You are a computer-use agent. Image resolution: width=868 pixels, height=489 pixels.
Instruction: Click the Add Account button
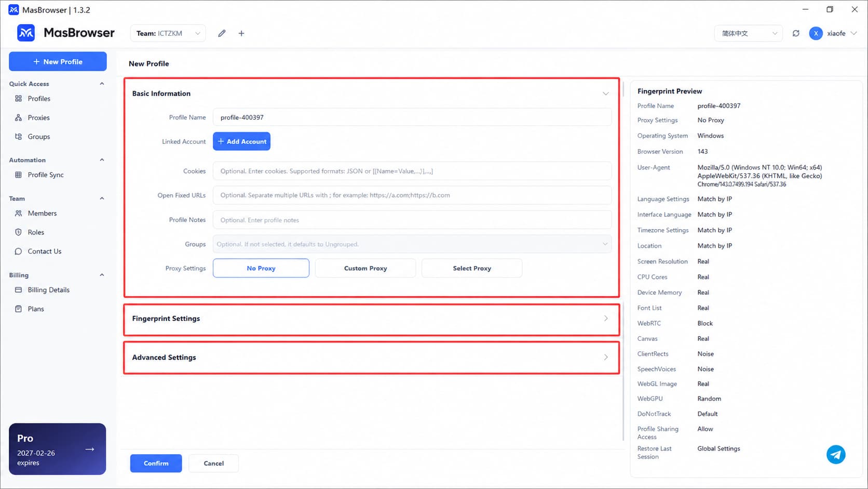(x=241, y=141)
